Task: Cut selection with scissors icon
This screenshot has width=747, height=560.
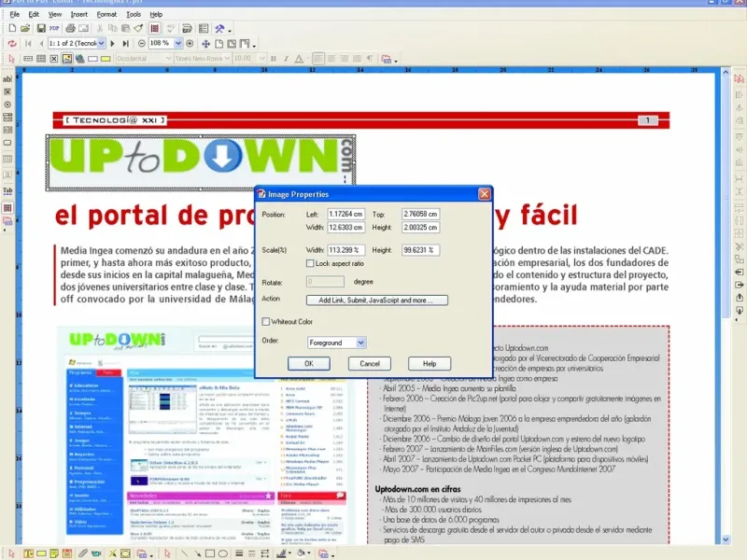Action: 100,29
